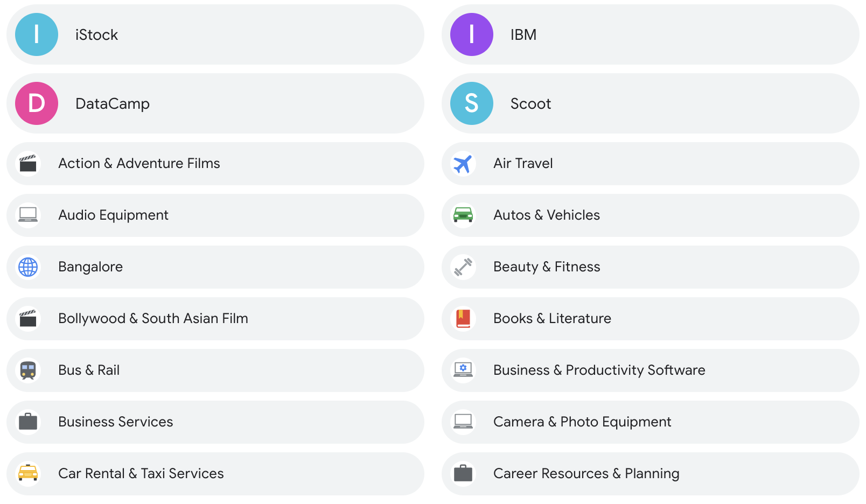This screenshot has height=504, width=866.
Task: Choose the DataCamp chip label
Action: (113, 103)
